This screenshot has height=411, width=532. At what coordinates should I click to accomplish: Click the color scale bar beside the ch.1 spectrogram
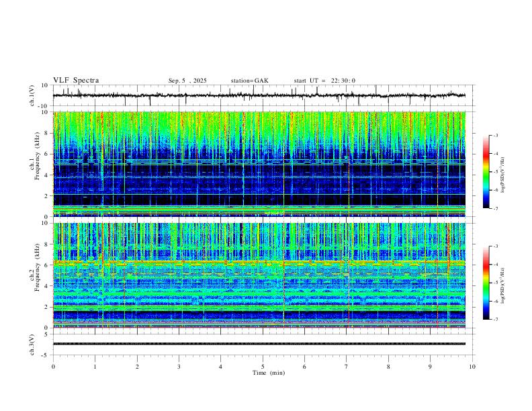click(486, 172)
